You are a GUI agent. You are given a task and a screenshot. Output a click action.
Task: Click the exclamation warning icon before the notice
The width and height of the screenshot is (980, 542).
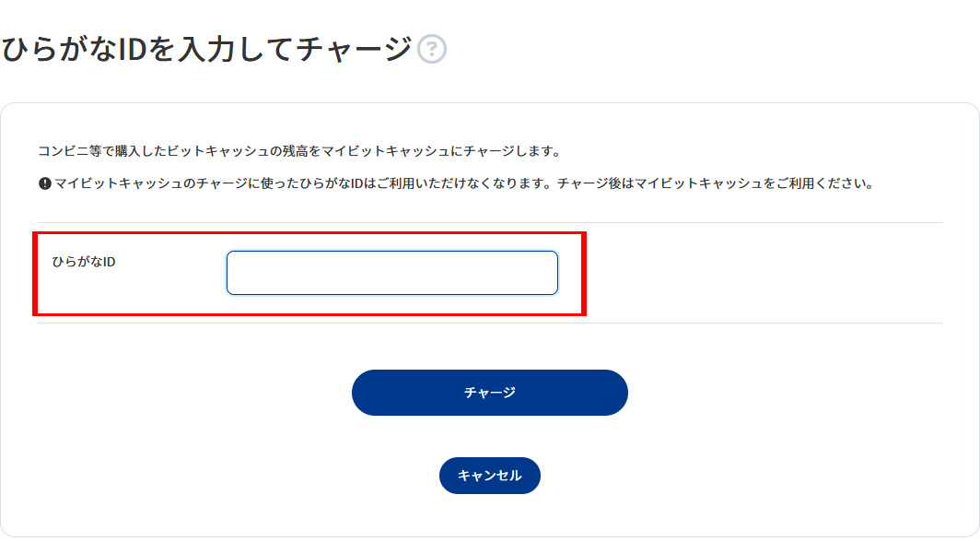[x=44, y=183]
